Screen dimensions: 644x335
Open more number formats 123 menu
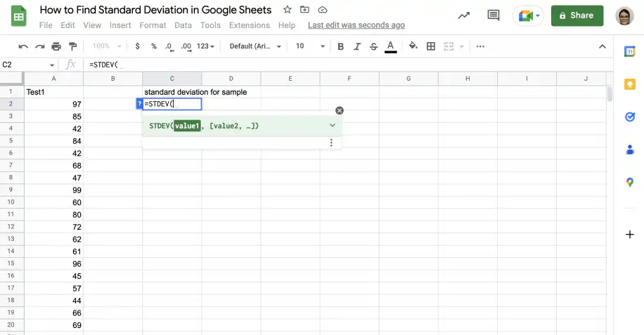(205, 46)
